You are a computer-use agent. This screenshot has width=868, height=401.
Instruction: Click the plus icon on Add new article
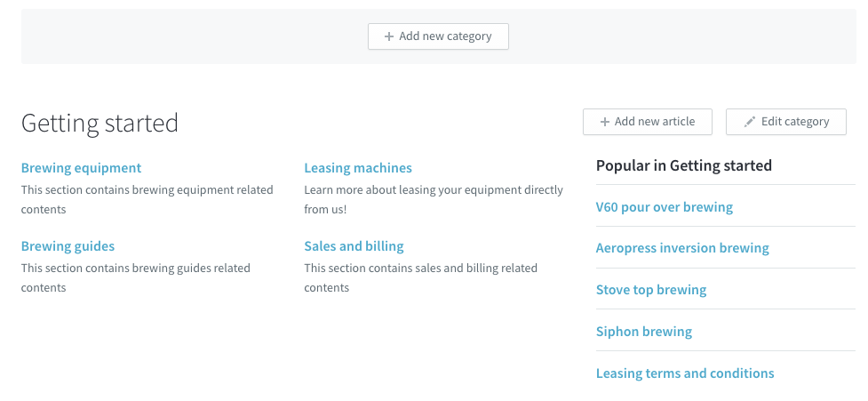pos(605,122)
